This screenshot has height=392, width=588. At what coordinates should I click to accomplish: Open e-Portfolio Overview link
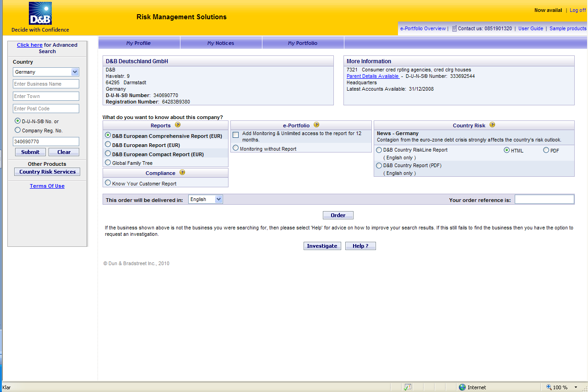[423, 28]
